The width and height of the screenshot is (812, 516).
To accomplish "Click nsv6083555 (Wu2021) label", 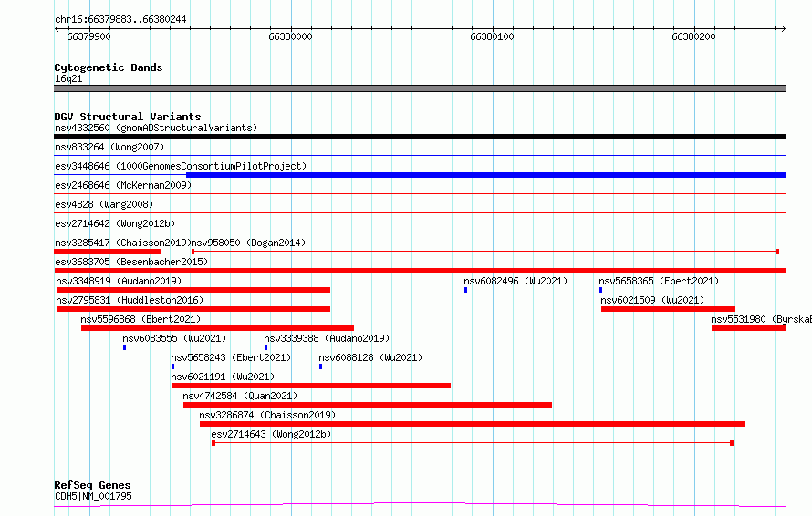I will click(174, 338).
